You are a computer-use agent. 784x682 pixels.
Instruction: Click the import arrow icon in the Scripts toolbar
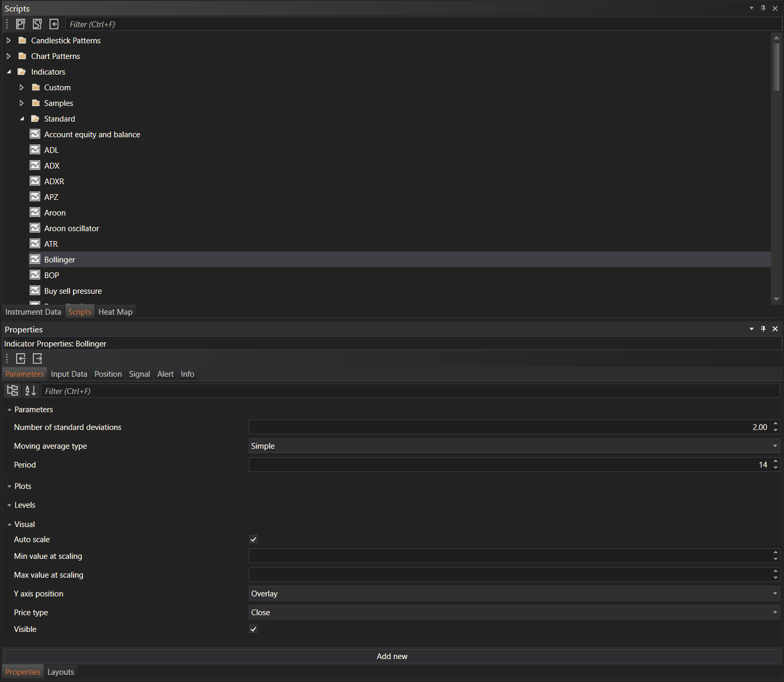(x=54, y=24)
